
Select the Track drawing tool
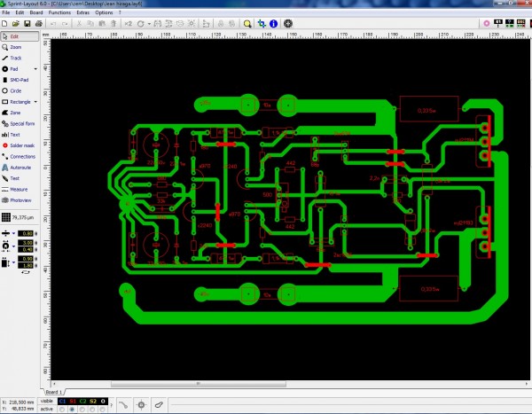pyautogui.click(x=16, y=58)
